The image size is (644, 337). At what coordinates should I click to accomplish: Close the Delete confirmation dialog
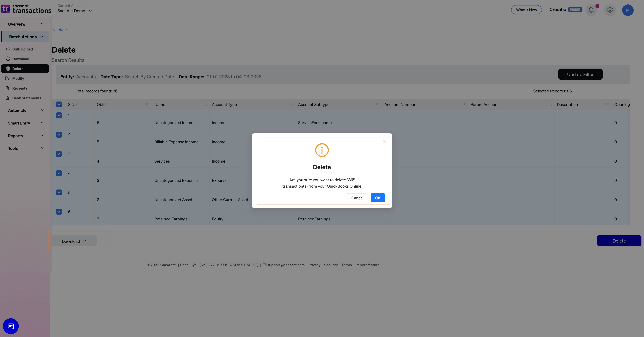coord(384,141)
